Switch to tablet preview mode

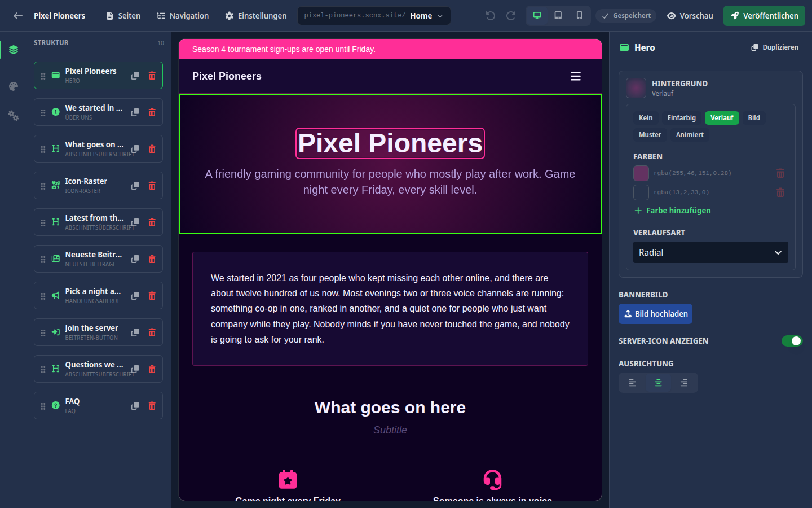[558, 16]
